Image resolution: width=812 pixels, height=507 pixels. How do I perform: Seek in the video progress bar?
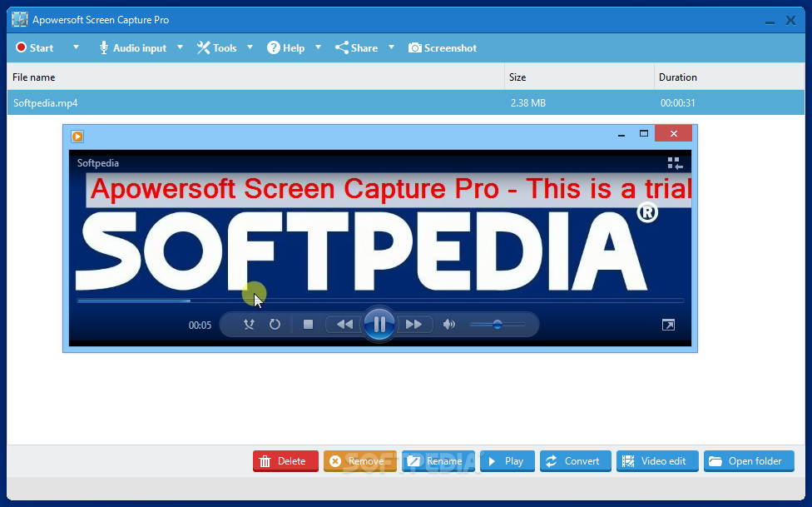tap(380, 301)
